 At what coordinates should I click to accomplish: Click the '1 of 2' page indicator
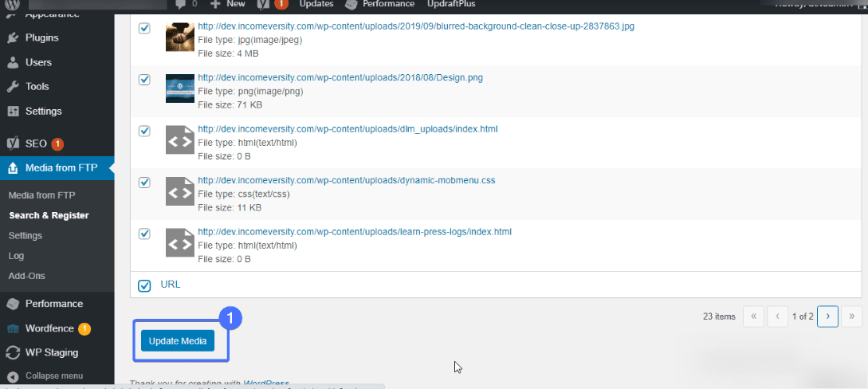click(x=803, y=316)
